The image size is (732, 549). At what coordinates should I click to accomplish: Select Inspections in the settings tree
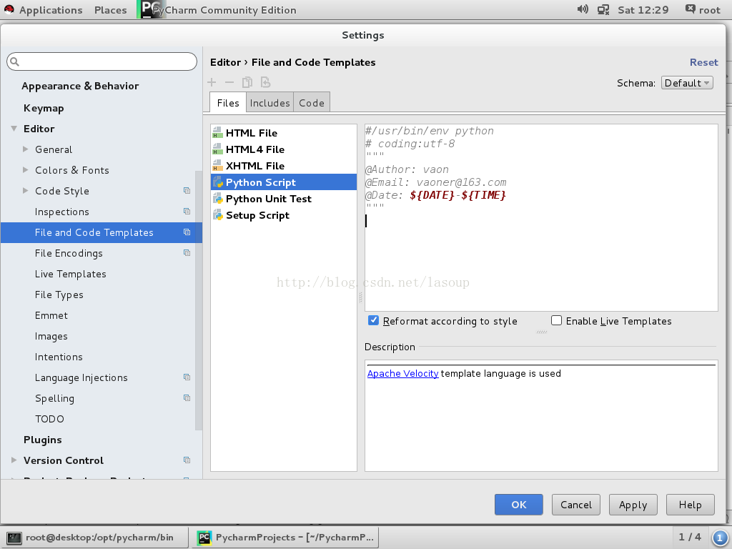pyautogui.click(x=62, y=212)
